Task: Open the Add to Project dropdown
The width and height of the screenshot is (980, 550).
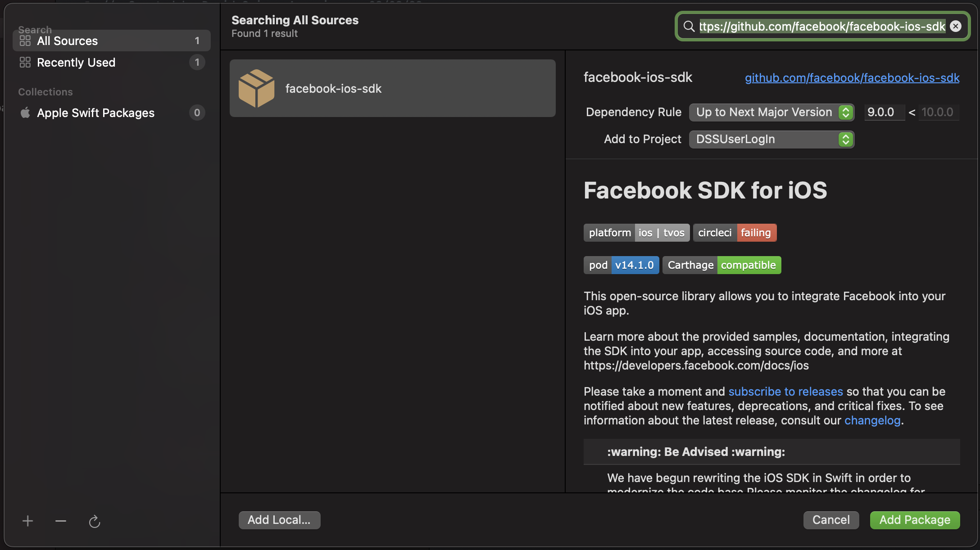Action: 771,139
